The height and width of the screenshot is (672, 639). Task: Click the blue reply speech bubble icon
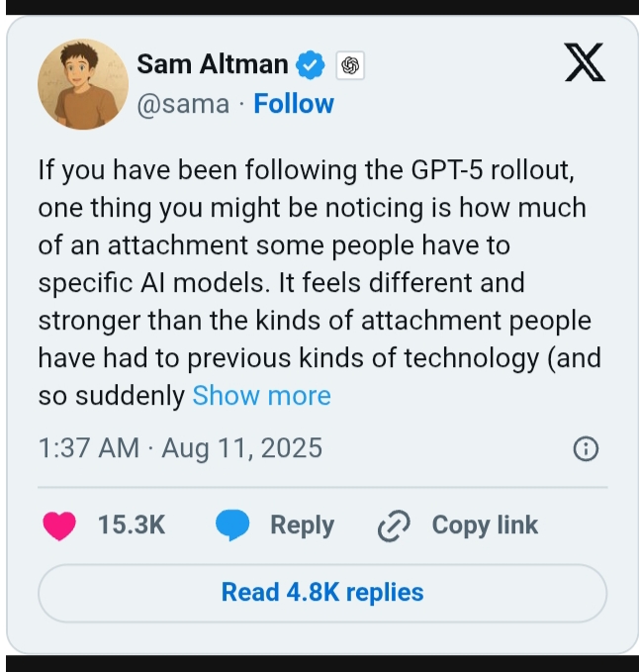pos(232,526)
